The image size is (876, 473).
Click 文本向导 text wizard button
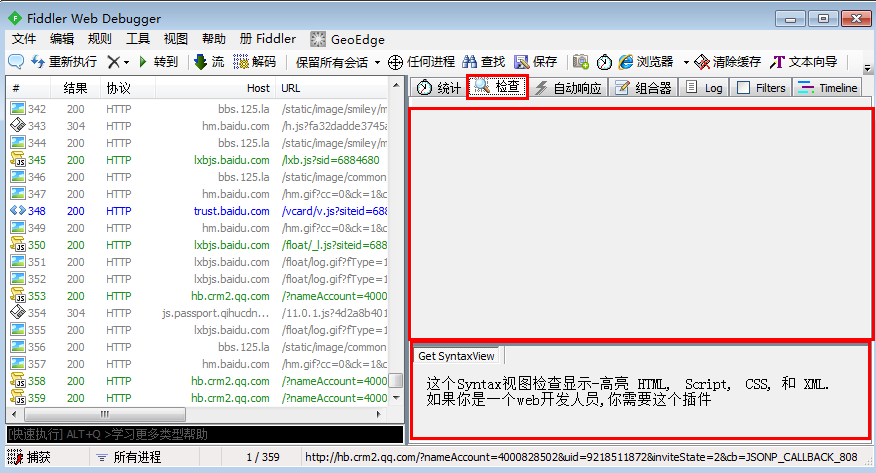[x=803, y=61]
